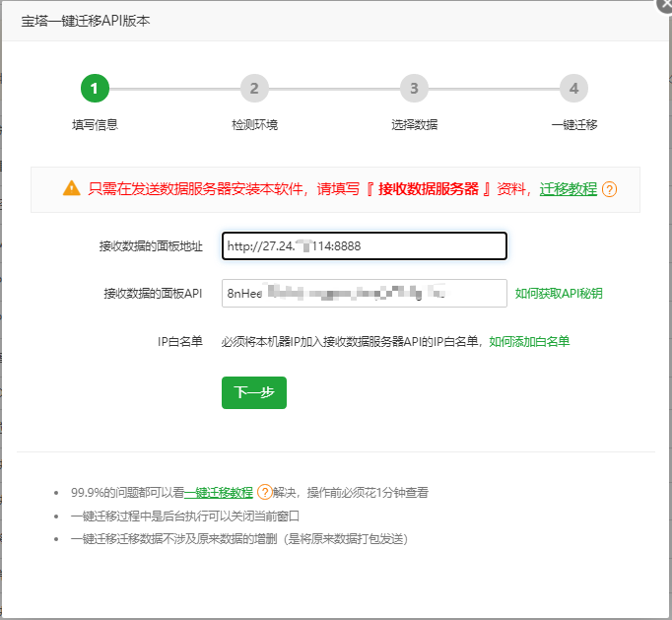Focus the 接收数据的面板API input field
This screenshot has height=620, width=672.
(x=365, y=294)
